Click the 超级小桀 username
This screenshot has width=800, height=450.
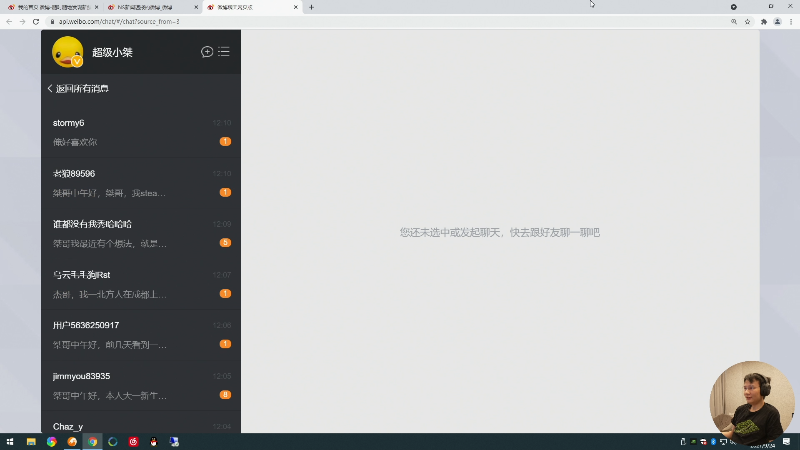(x=112, y=52)
